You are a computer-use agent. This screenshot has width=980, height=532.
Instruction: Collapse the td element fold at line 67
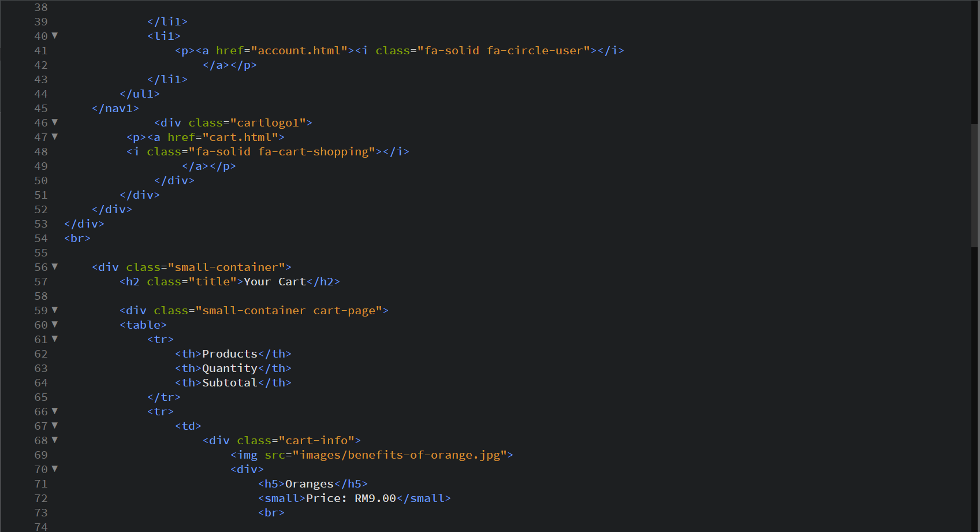coord(54,426)
